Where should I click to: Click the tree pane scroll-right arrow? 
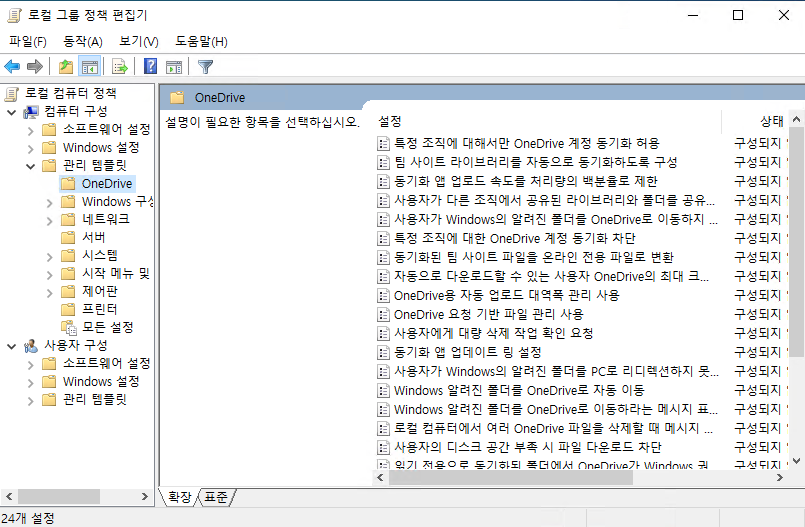pyautogui.click(x=145, y=497)
